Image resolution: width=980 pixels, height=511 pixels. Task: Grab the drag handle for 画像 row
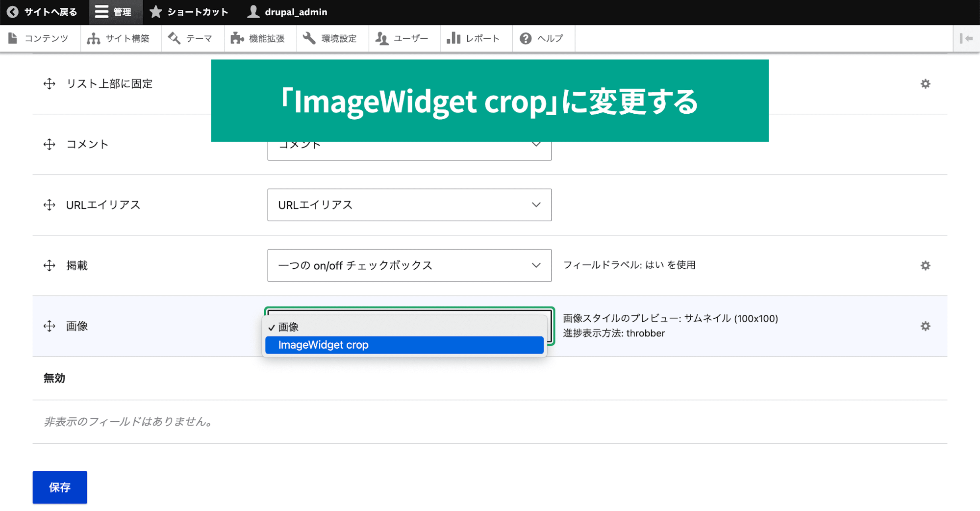[49, 326]
